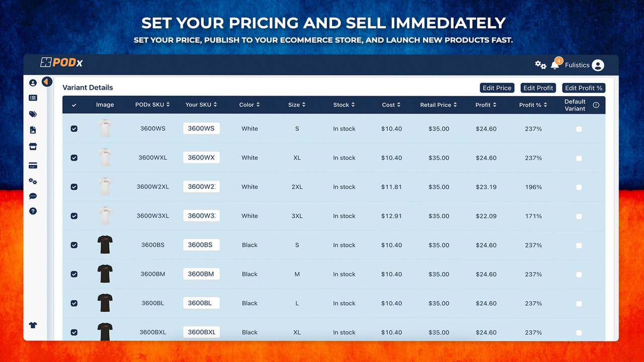This screenshot has width=644, height=362.
Task: Select the user profile icon in the sidebar
Action: click(33, 82)
